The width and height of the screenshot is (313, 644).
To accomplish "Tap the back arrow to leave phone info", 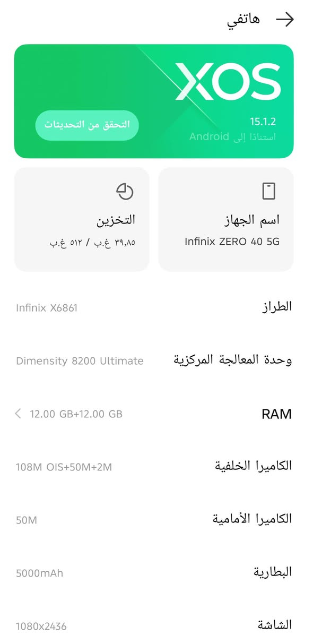I will pyautogui.click(x=285, y=19).
